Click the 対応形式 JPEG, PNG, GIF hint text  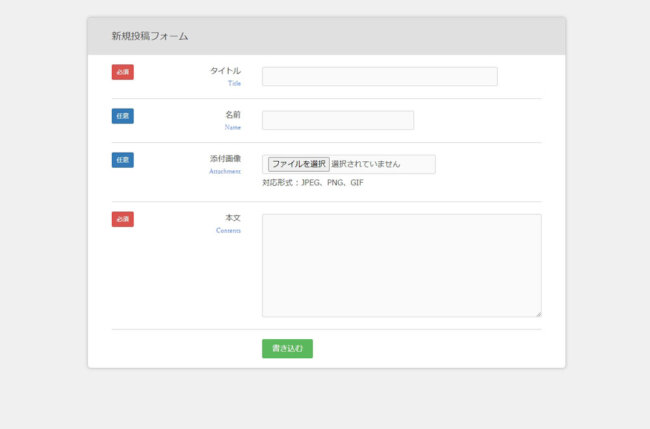[x=312, y=183]
